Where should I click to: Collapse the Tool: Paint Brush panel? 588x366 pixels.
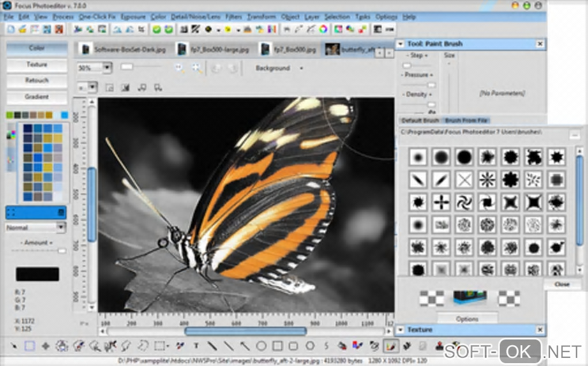coord(401,44)
